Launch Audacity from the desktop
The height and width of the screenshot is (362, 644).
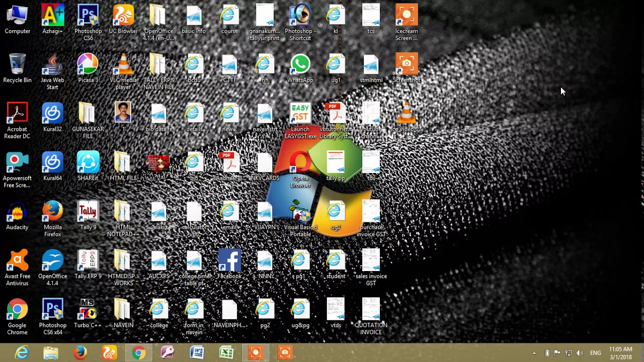tap(17, 216)
